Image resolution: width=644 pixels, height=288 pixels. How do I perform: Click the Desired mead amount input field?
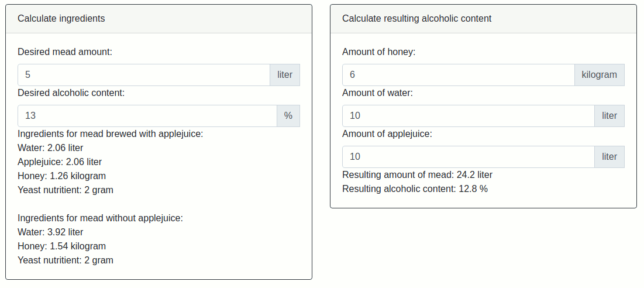coord(144,75)
